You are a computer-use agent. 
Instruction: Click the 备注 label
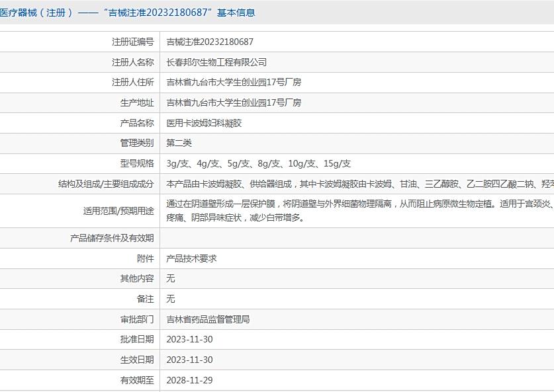coord(146,299)
